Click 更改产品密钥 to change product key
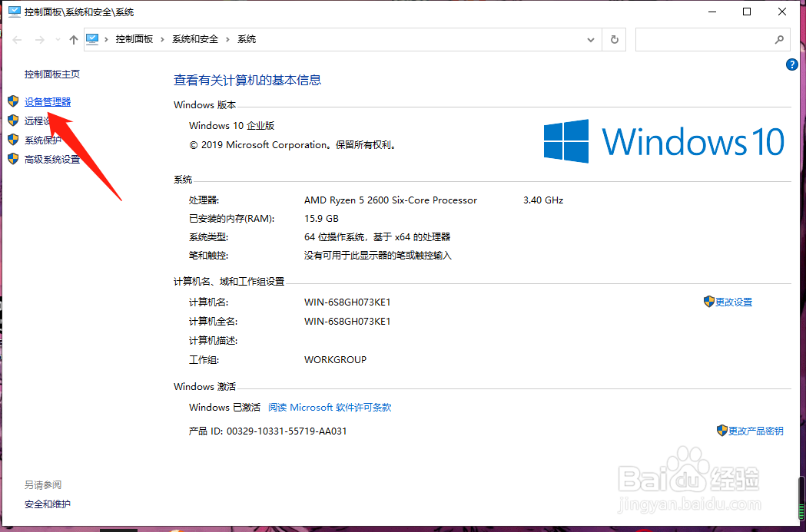The height and width of the screenshot is (532, 806). pos(755,431)
